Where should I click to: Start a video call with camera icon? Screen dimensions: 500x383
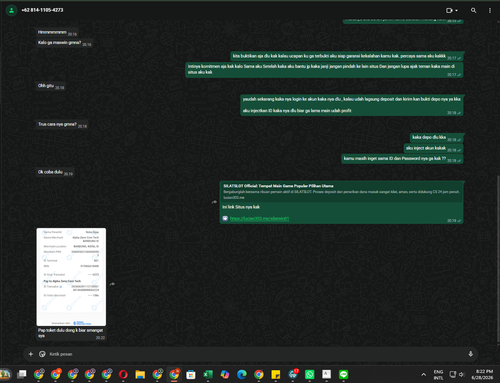[449, 11]
